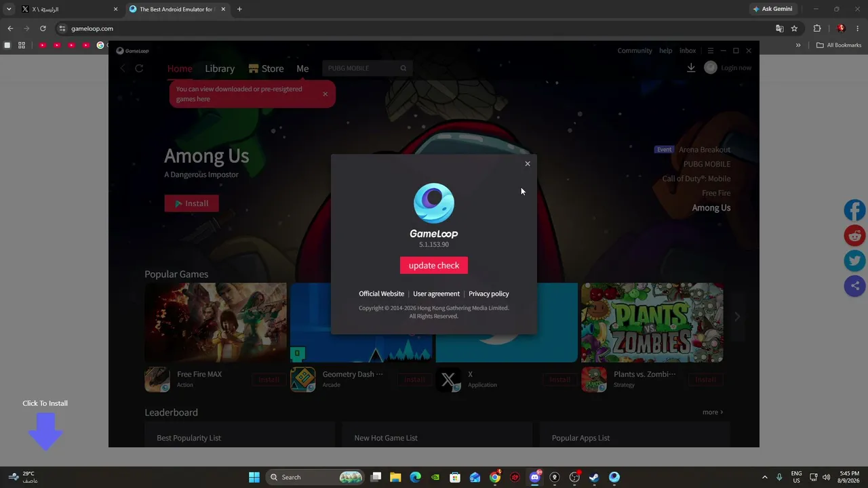Image resolution: width=868 pixels, height=488 pixels.
Task: Click the grey profile avatar next to Login now
Action: (x=711, y=68)
